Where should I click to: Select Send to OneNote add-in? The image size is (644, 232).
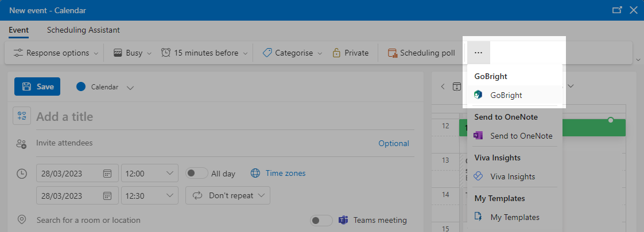coord(514,136)
